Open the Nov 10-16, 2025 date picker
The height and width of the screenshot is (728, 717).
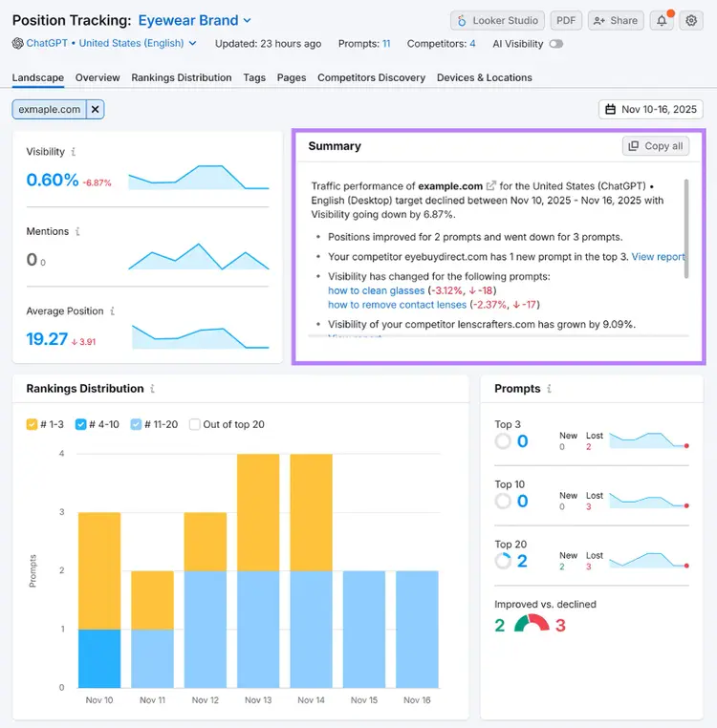point(650,110)
